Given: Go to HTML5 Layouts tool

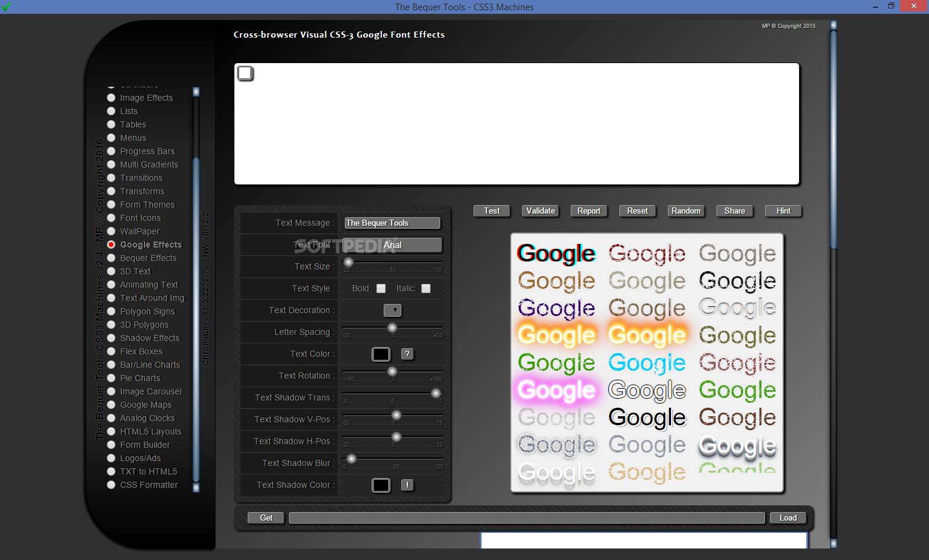Looking at the screenshot, I should (x=151, y=431).
